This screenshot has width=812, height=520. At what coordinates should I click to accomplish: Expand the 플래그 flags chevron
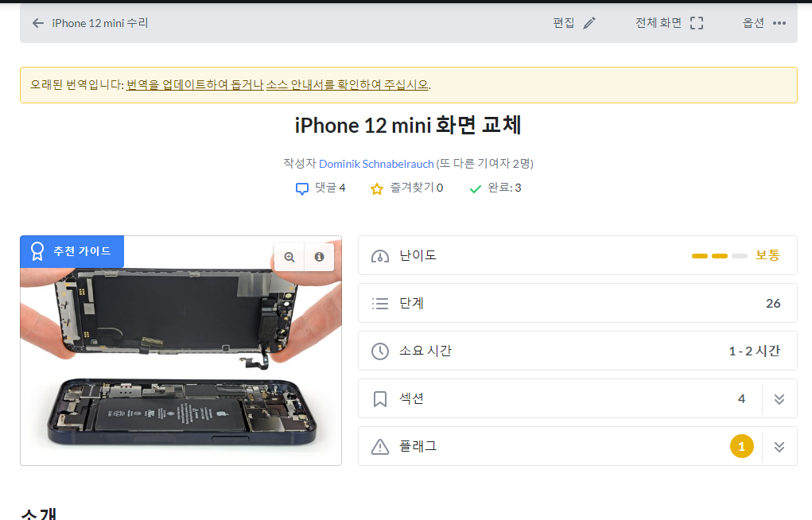779,447
